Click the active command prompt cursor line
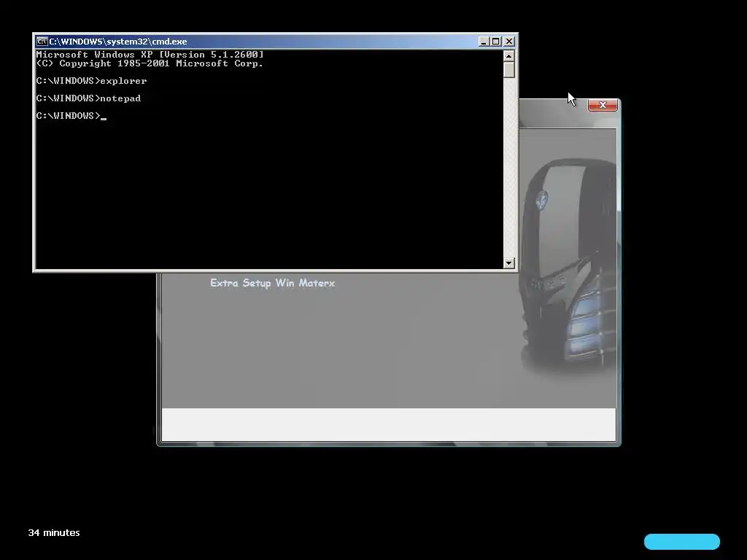This screenshot has height=560, width=747. click(x=71, y=116)
